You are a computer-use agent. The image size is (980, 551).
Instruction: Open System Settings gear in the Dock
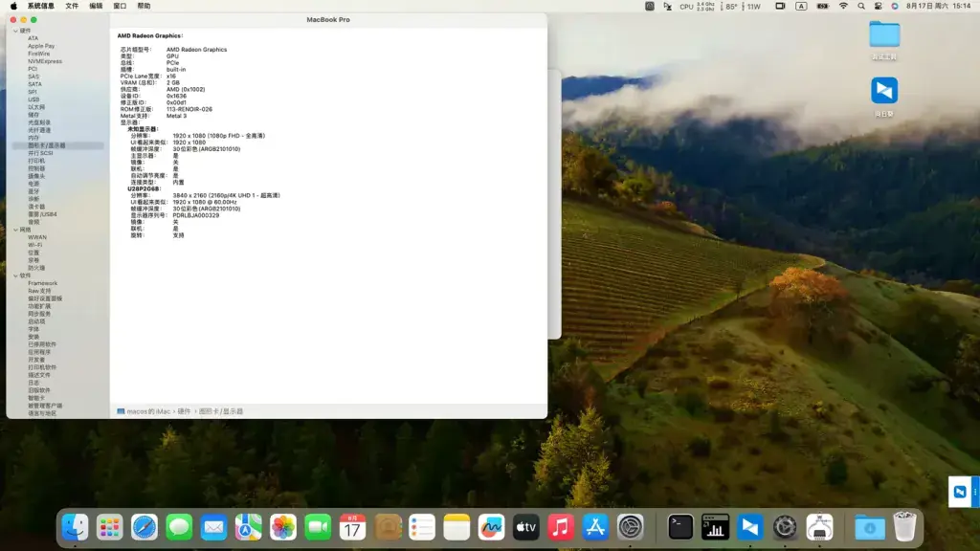tap(630, 527)
